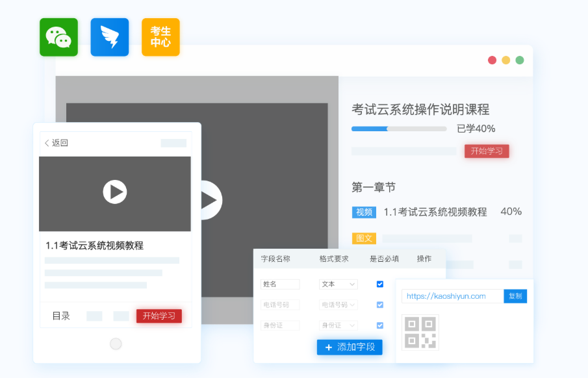Image resolution: width=588 pixels, height=378 pixels.
Task: Click the blue DingTalk icon
Action: [x=109, y=37]
